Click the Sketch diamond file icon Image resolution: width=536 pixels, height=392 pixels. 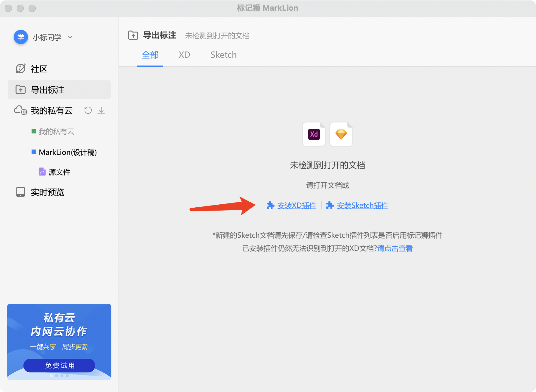coord(341,134)
